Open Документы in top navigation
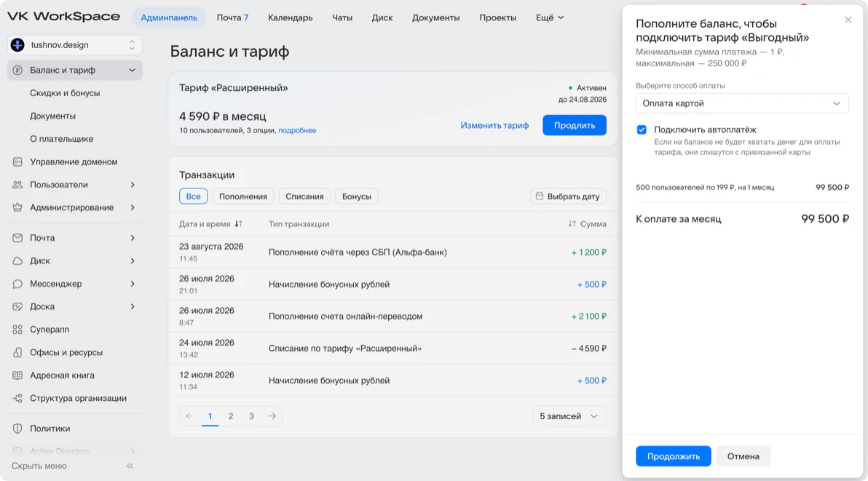The height and width of the screenshot is (481, 868). [435, 17]
